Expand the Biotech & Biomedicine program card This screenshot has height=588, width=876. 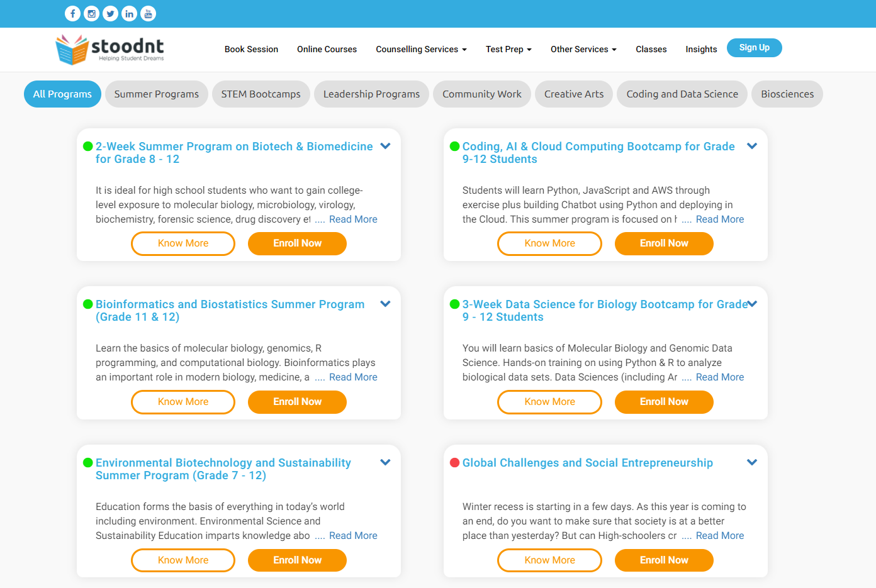(386, 146)
